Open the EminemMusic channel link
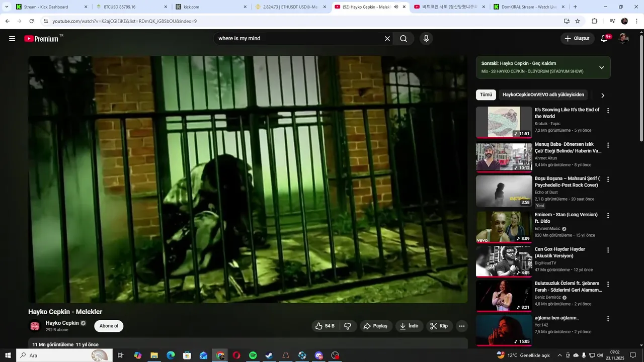 pos(547,228)
